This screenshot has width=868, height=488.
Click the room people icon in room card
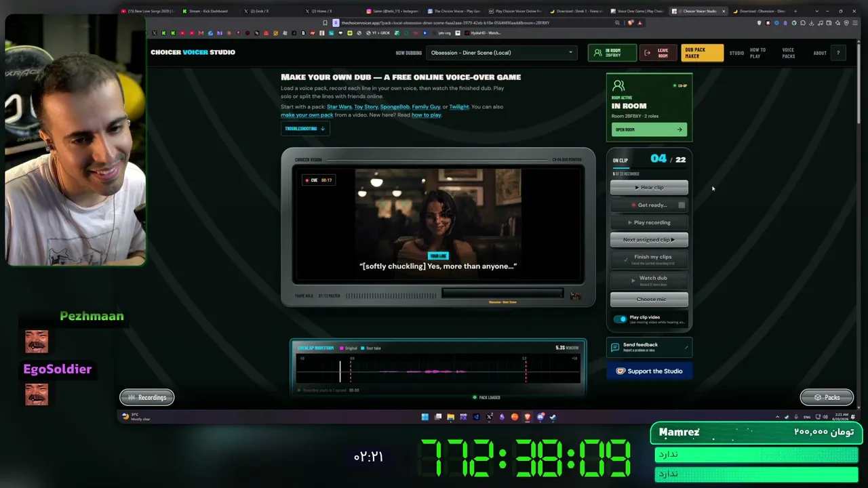618,85
